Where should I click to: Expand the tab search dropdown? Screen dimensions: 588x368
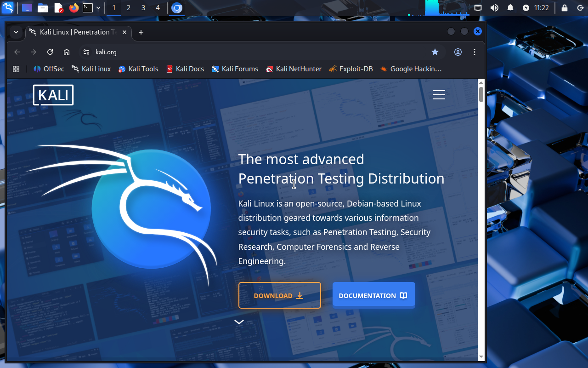click(x=16, y=32)
